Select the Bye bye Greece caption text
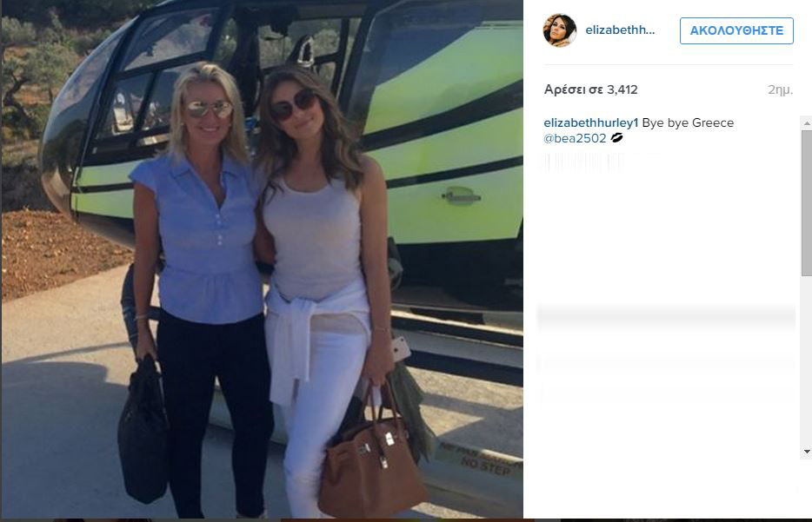The height and width of the screenshot is (522, 812). click(688, 122)
